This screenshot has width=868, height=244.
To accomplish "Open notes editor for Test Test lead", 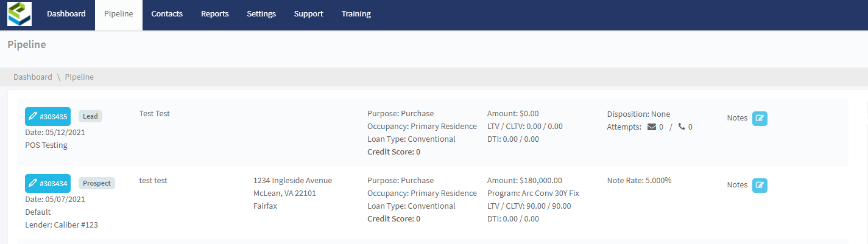I will coord(760,119).
